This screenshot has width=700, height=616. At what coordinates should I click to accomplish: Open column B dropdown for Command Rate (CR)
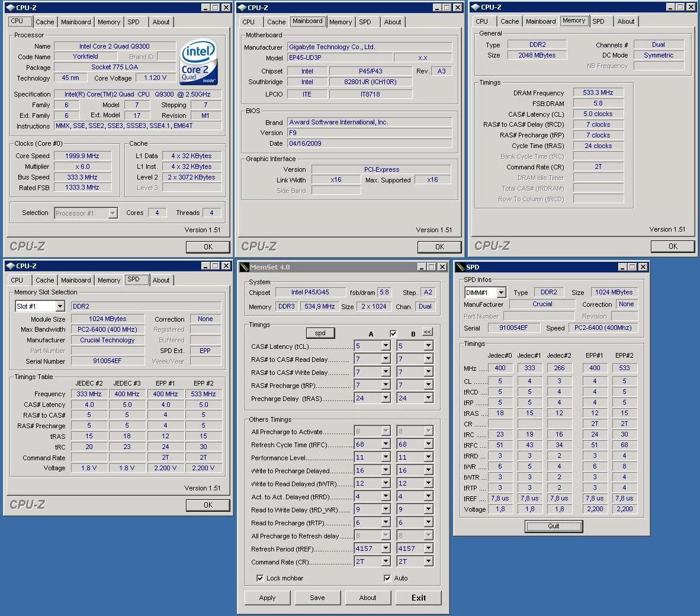coord(428,562)
